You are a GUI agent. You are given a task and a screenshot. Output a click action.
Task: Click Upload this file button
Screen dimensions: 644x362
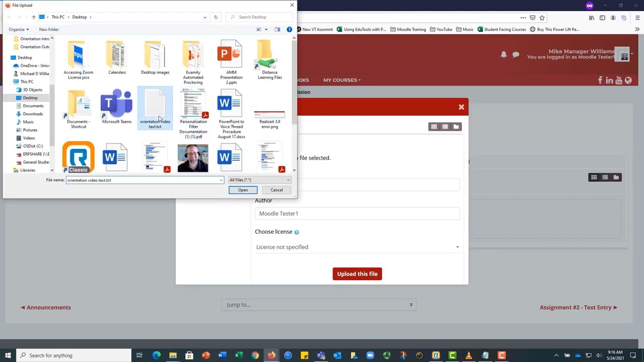pos(357,274)
